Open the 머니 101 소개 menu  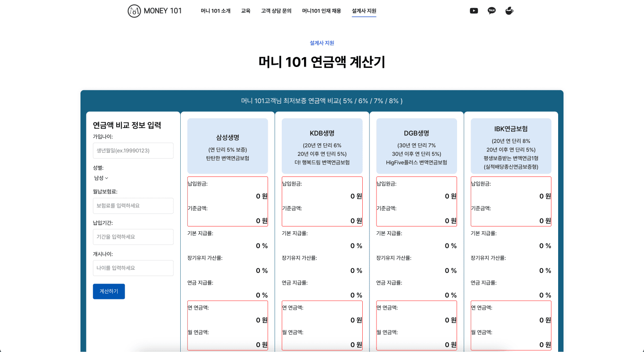[x=216, y=11]
